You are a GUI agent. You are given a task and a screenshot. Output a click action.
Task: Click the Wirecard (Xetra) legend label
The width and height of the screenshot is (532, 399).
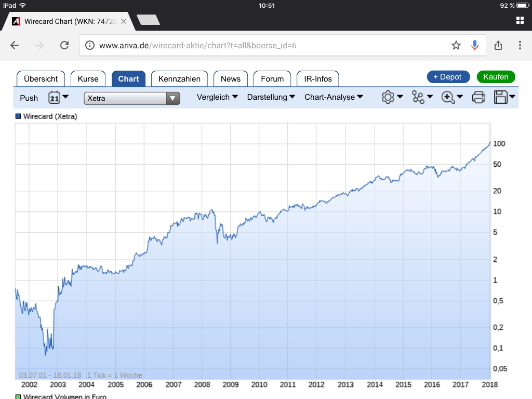pos(50,116)
